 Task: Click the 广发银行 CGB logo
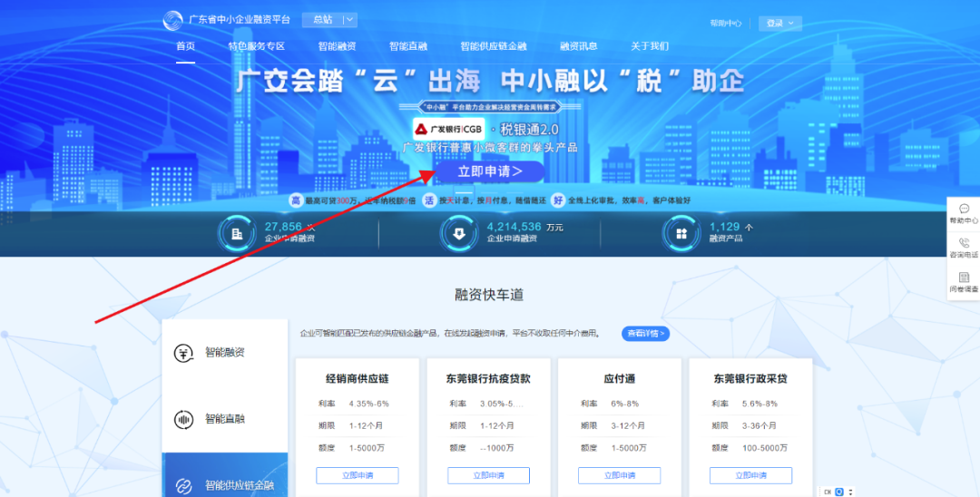click(x=449, y=130)
